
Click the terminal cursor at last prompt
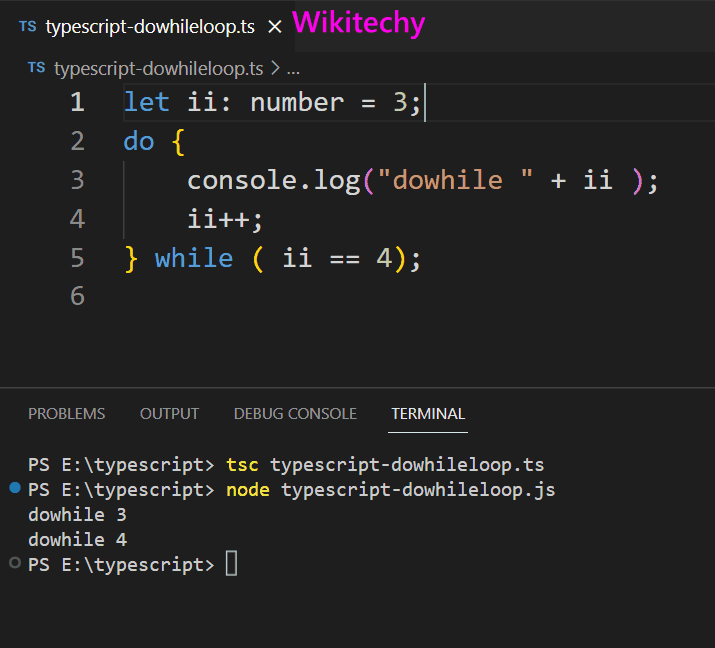tap(232, 564)
